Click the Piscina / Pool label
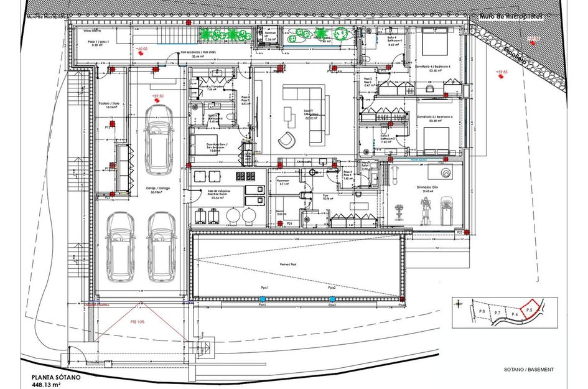Screen dimensions: 588x389 (x=297, y=264)
